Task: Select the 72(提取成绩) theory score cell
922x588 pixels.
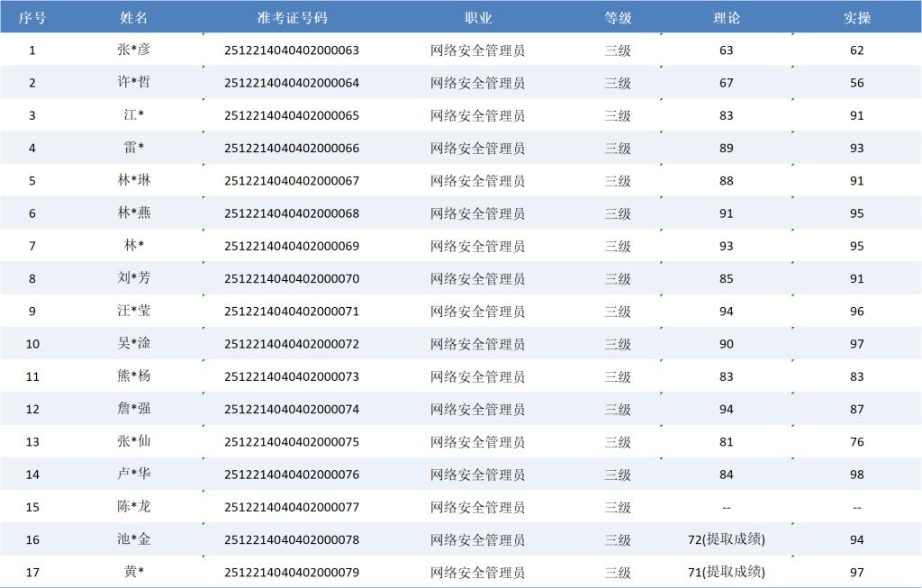Action: [x=727, y=539]
